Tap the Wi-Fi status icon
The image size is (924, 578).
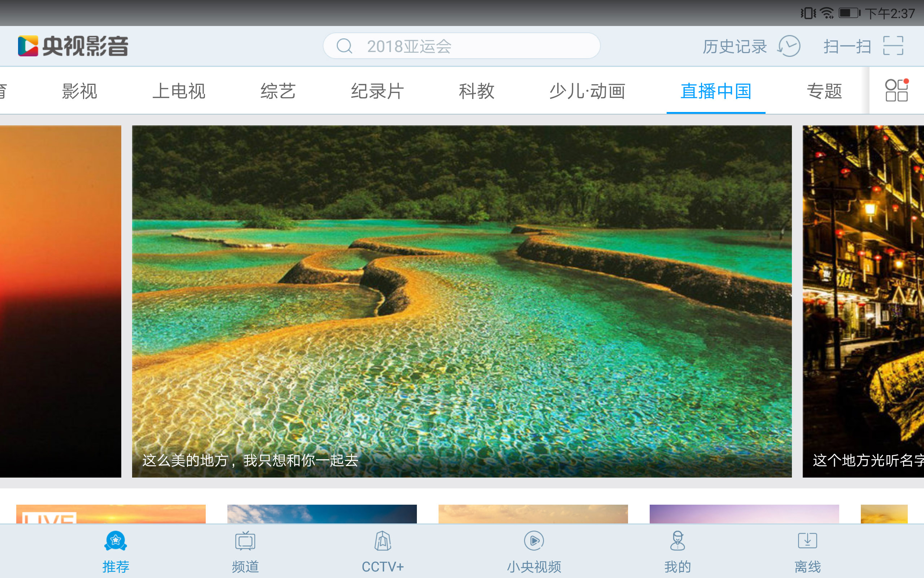(x=827, y=13)
